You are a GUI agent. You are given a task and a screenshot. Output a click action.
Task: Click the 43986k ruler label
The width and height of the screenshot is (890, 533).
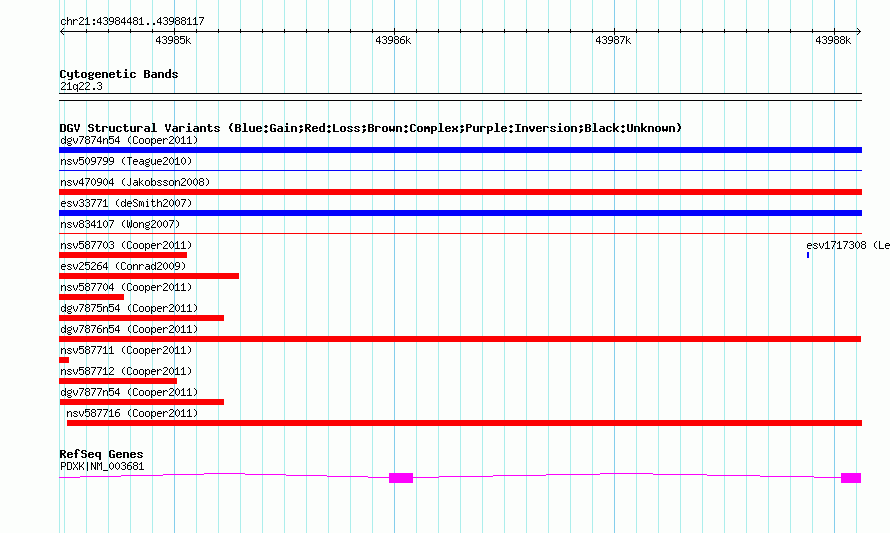point(393,40)
